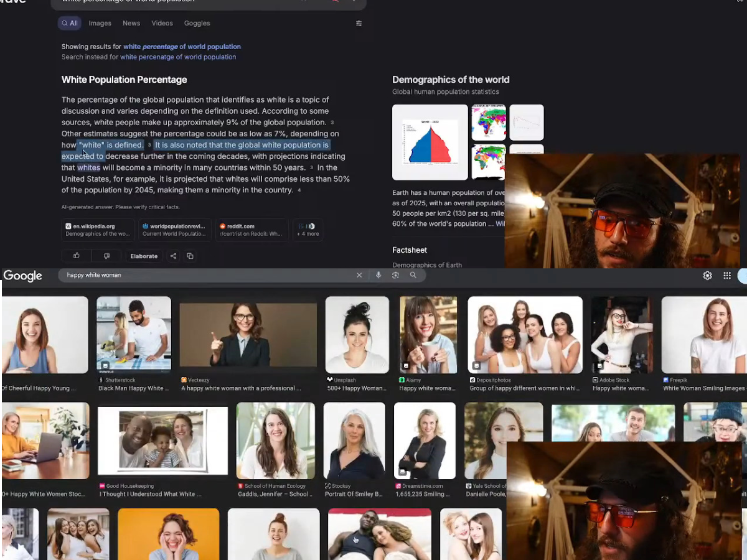Share the AI-generated answer
This screenshot has height=560, width=747.
coord(173,256)
